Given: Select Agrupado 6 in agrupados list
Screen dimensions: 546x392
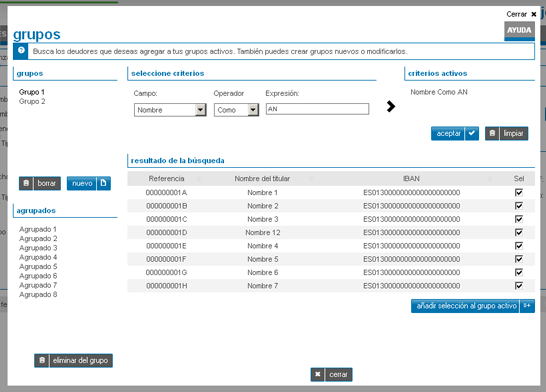Looking at the screenshot, I should [38, 276].
